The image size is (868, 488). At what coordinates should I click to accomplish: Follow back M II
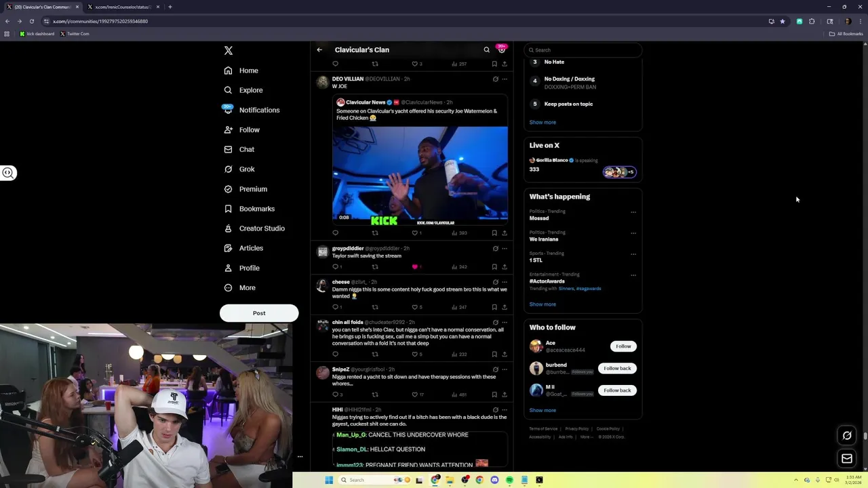[617, 390]
